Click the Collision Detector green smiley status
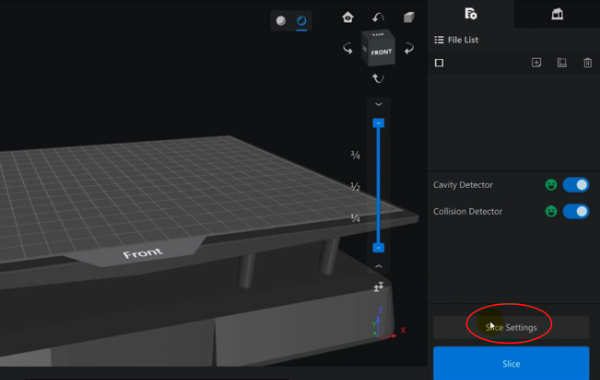The width and height of the screenshot is (600, 380). (x=551, y=211)
